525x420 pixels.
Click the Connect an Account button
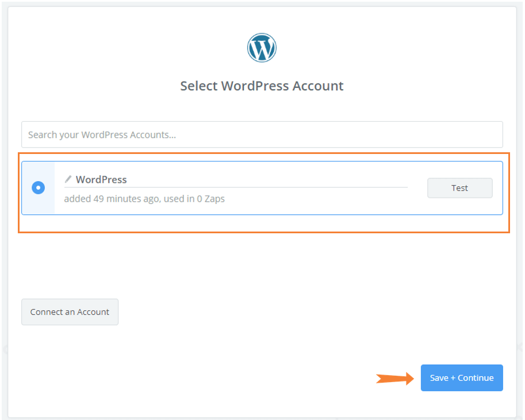click(x=70, y=312)
